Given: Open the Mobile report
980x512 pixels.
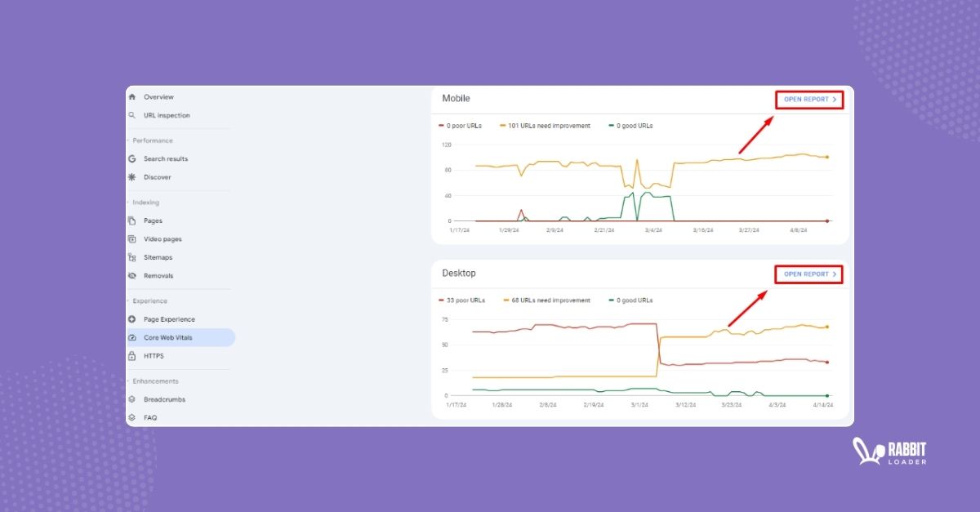Looking at the screenshot, I should pyautogui.click(x=808, y=98).
